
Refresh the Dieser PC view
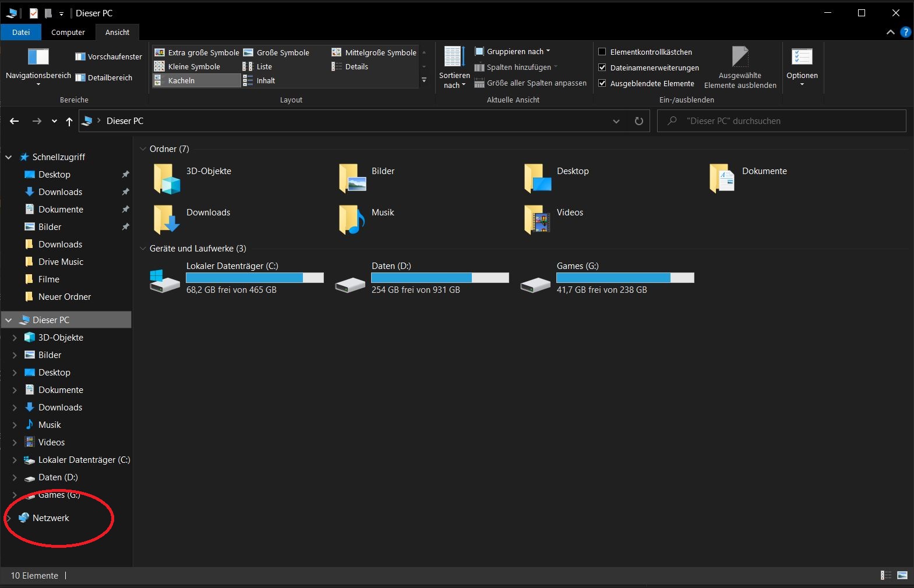click(x=639, y=121)
